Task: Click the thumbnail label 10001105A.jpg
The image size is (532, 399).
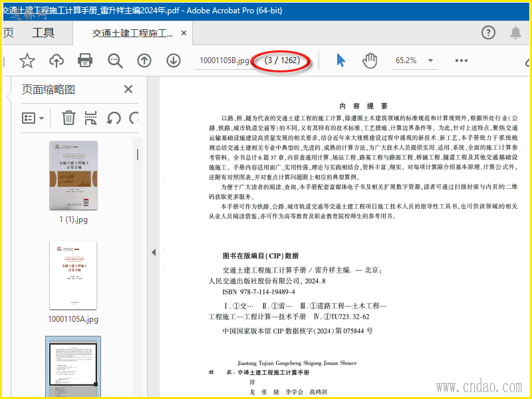Action: 73,319
